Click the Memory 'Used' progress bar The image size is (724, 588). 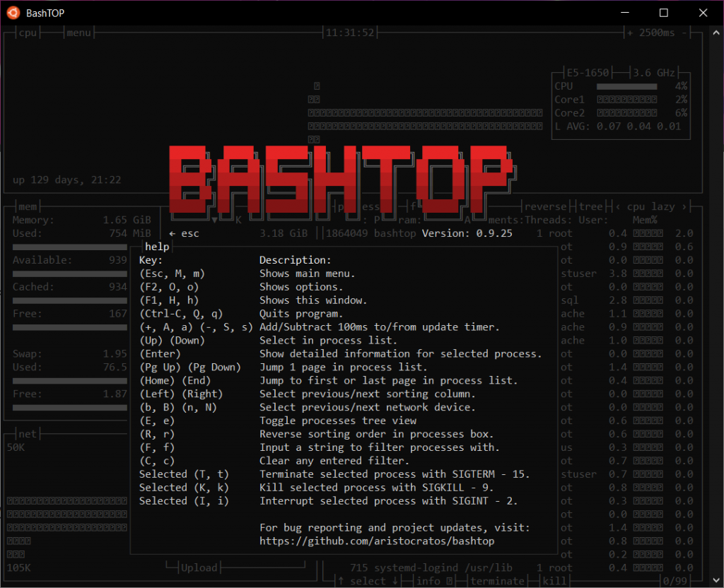[x=69, y=246]
